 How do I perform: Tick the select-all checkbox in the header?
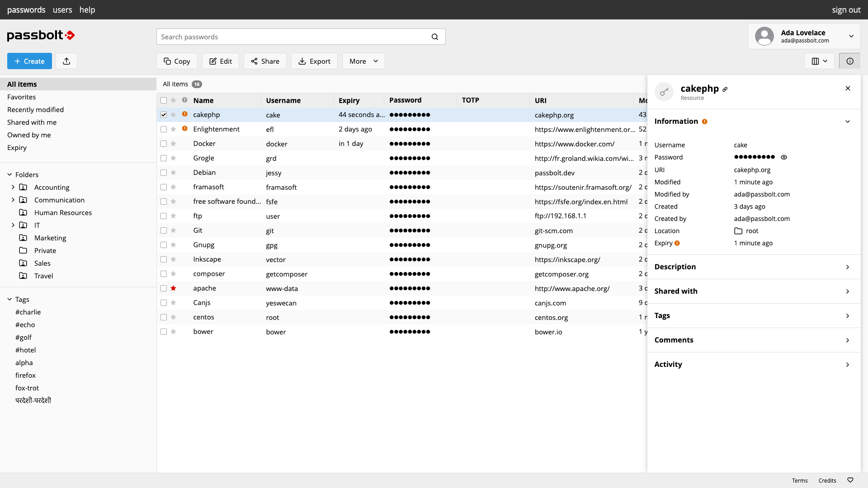(164, 100)
